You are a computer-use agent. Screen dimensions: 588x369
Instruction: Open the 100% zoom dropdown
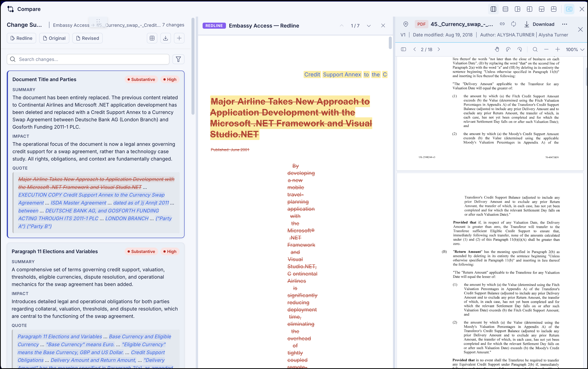[575, 50]
